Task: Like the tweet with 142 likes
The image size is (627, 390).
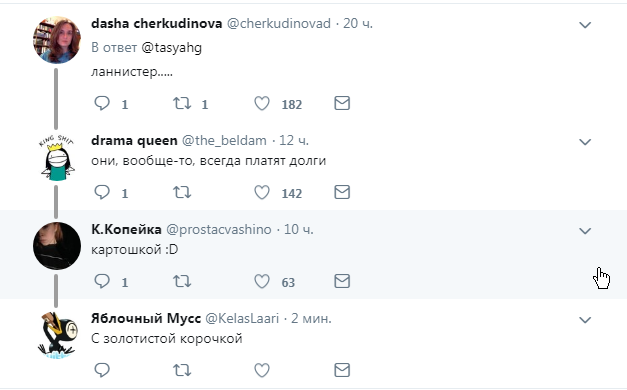Action: pos(262,192)
